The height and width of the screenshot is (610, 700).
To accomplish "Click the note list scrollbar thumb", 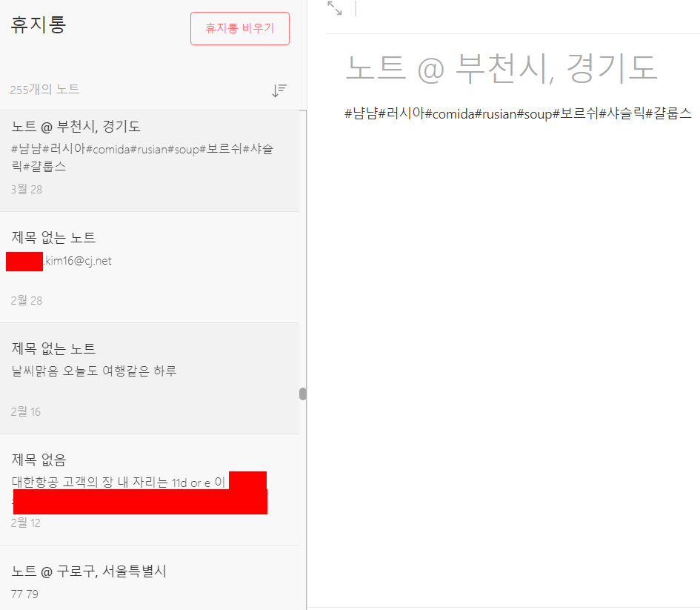I will pos(303,394).
